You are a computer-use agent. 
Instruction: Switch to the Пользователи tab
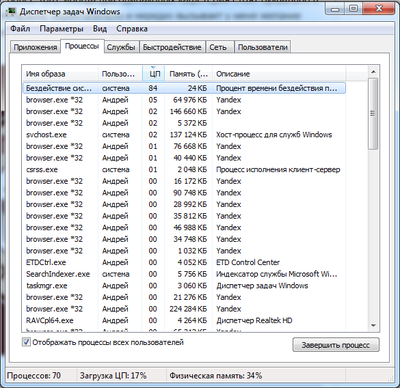[263, 47]
